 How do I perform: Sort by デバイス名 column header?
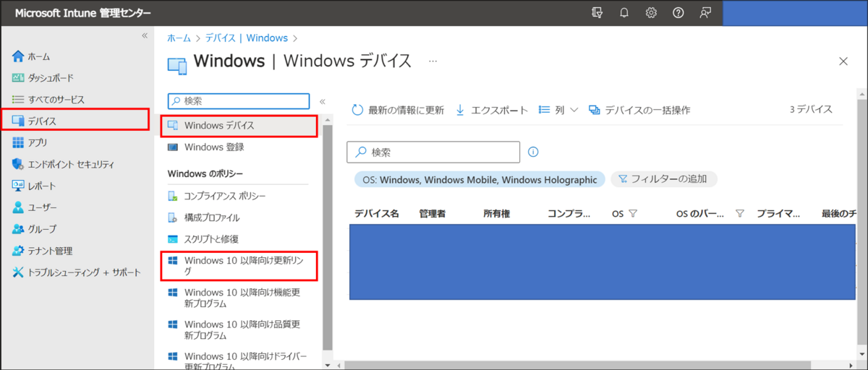[x=376, y=214]
